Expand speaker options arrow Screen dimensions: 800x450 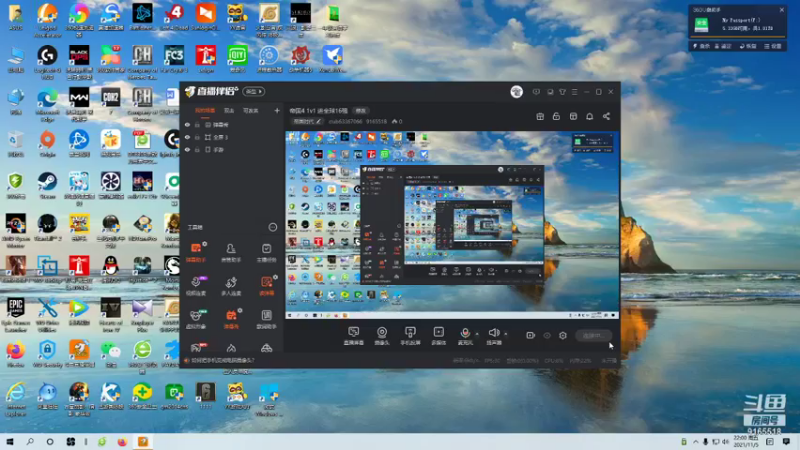[506, 334]
